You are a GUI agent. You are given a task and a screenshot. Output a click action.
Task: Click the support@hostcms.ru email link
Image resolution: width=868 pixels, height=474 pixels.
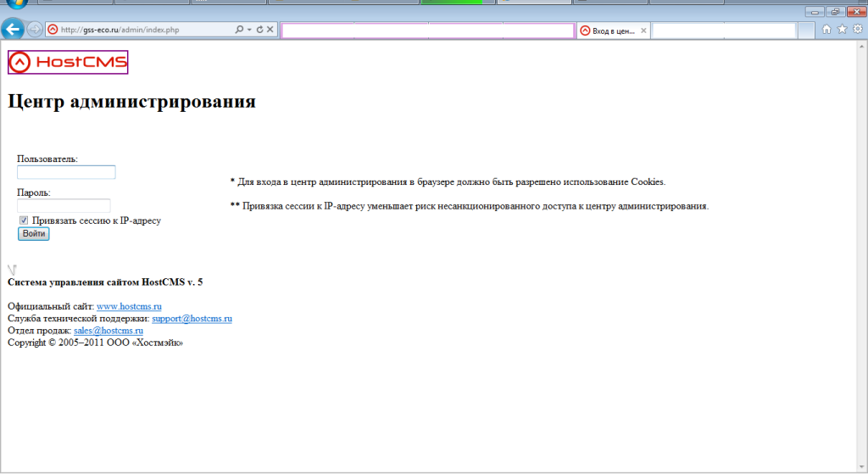click(x=192, y=318)
